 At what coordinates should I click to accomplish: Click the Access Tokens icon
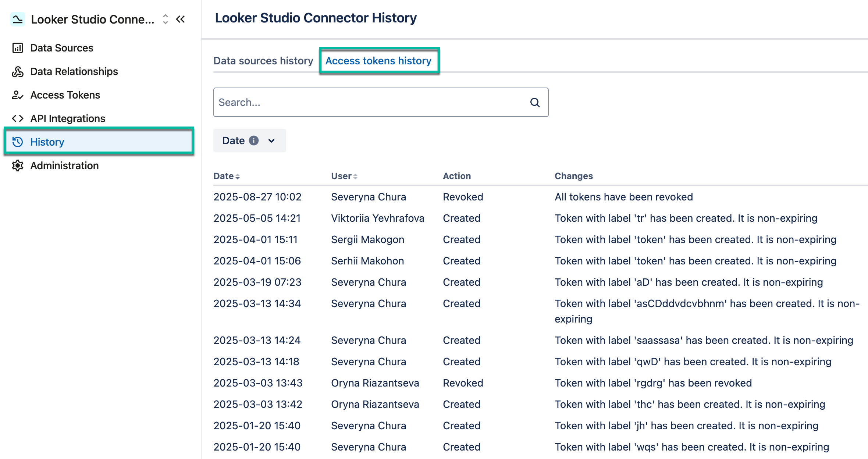[17, 95]
